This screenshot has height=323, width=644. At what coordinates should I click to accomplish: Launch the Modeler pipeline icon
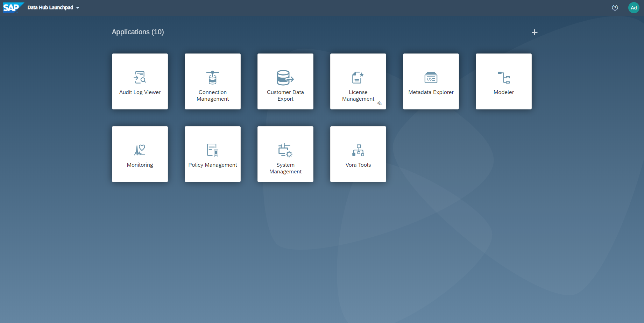(503, 78)
